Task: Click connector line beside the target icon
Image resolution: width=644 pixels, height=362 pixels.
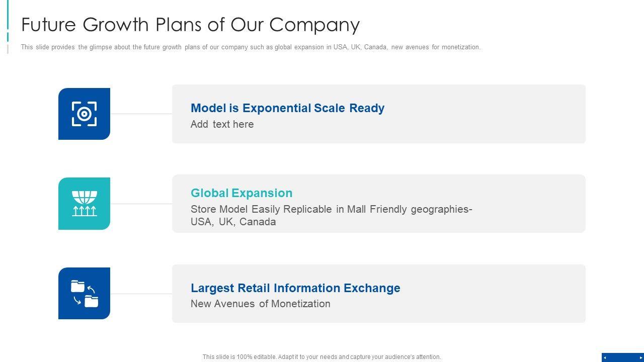Action: pyautogui.click(x=141, y=114)
